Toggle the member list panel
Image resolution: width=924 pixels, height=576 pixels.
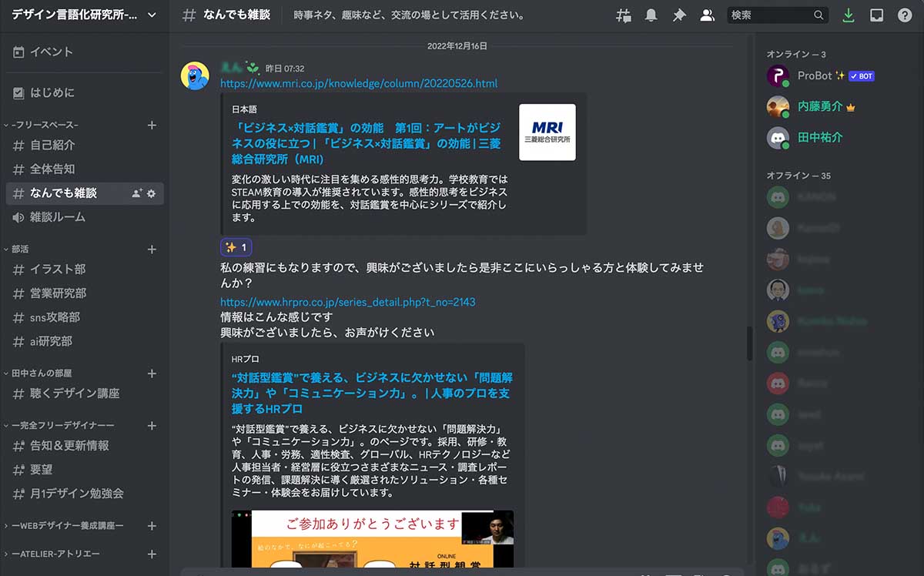(x=707, y=15)
